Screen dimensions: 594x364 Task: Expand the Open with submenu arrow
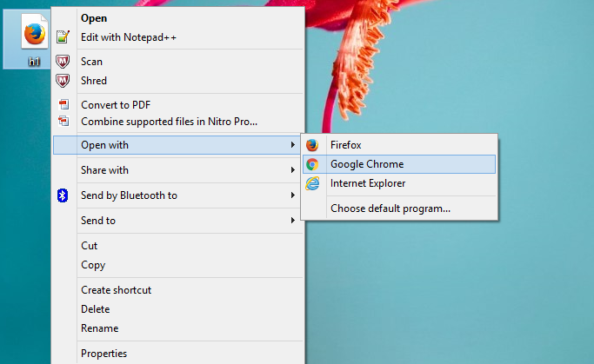click(x=293, y=145)
